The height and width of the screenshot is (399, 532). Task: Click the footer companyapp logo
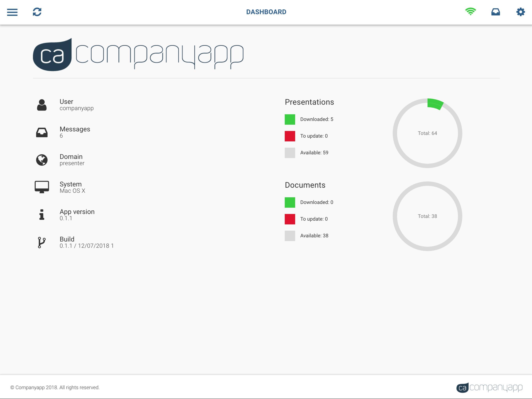(489, 388)
